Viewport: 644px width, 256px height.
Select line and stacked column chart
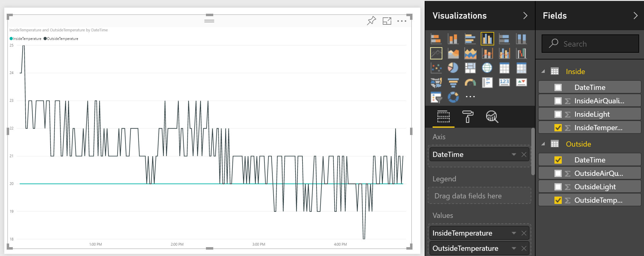(x=487, y=54)
